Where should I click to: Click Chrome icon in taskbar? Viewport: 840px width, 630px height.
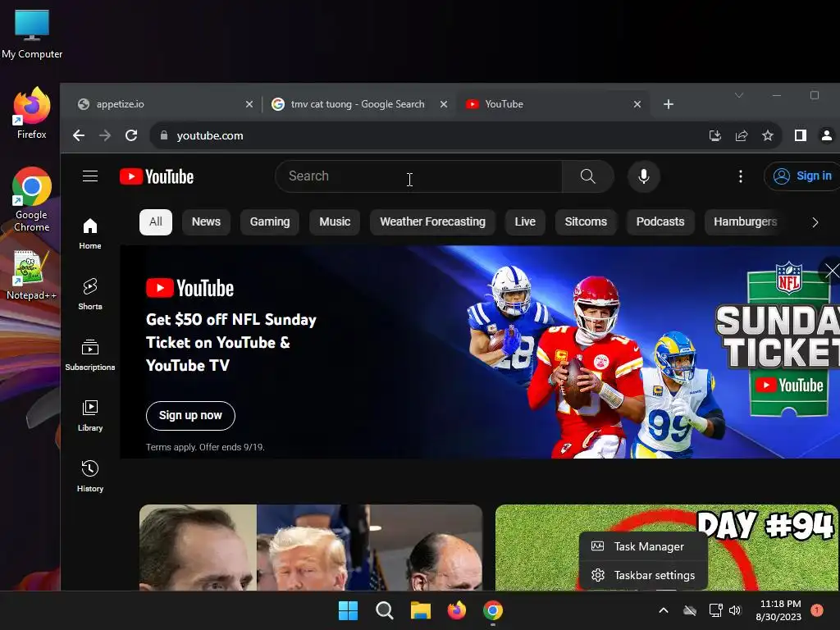(493, 610)
